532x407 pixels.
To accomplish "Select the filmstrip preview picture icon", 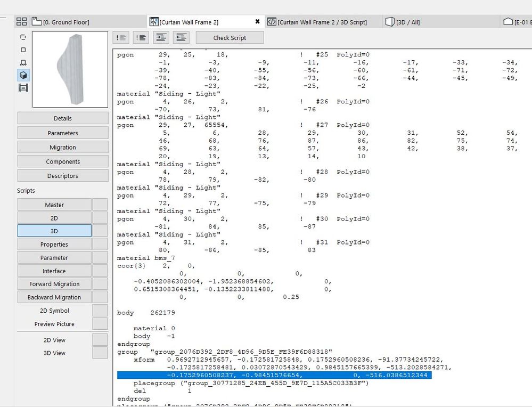I will coord(23,88).
